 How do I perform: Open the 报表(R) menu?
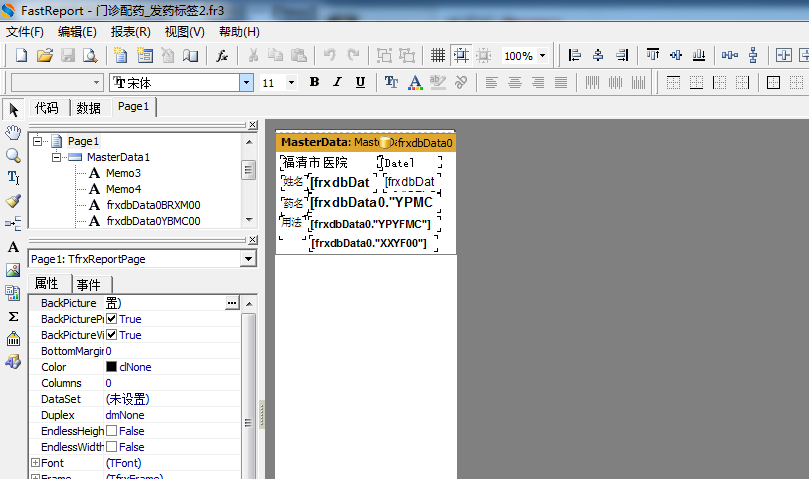click(x=131, y=31)
